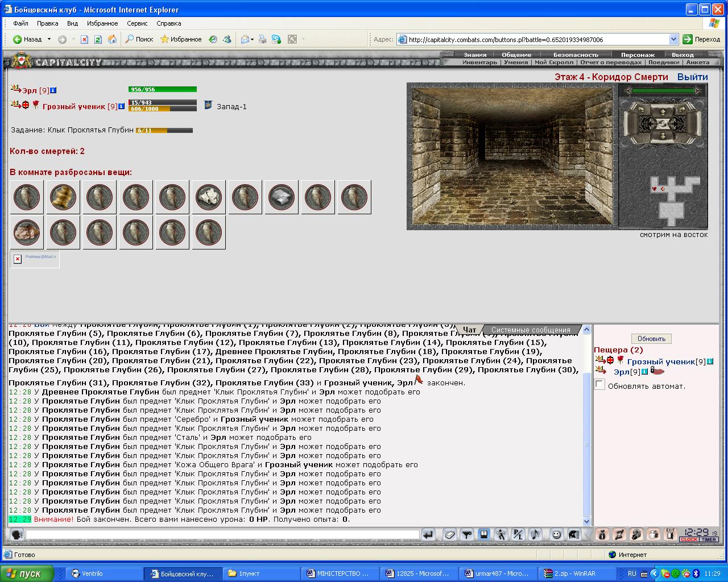Screen dimensions: 728x582
Task: Click the Запад-1 clan badge icon
Action: [208, 105]
